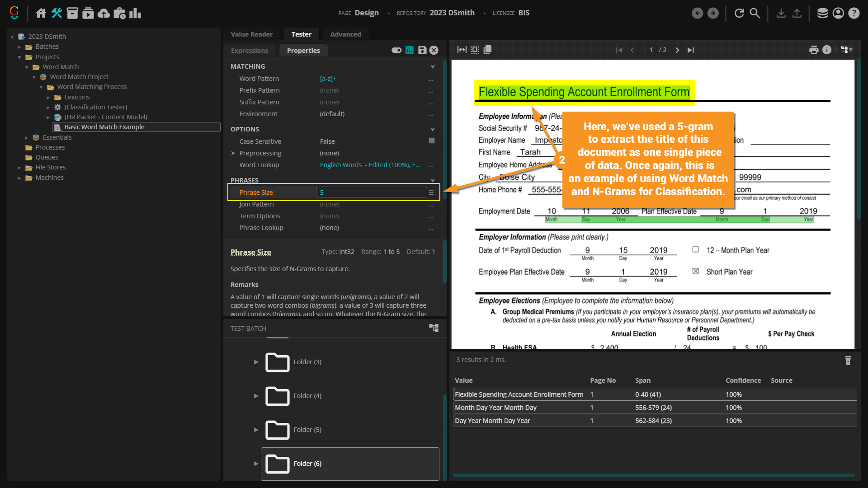868x488 pixels.
Task: Toggle the switch beside Properties tab
Action: (396, 50)
